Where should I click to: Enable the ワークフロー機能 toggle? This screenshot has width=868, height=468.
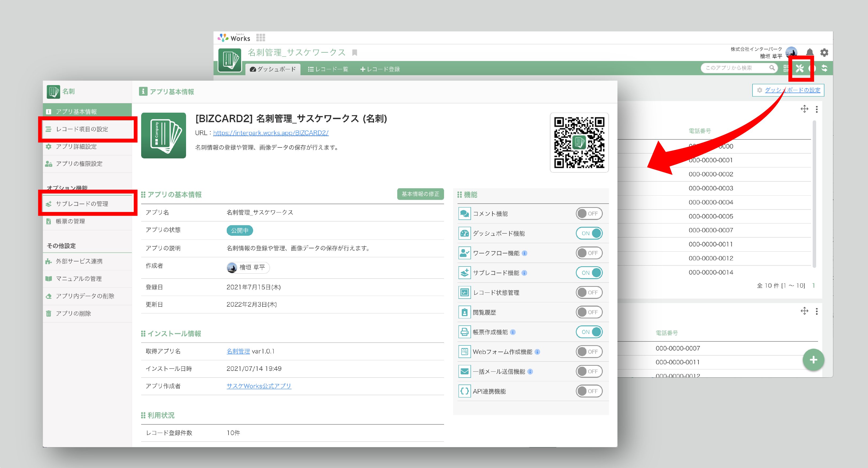click(x=589, y=253)
